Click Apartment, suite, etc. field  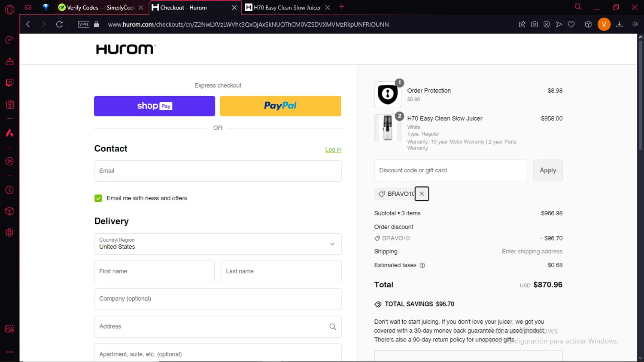[218, 353]
